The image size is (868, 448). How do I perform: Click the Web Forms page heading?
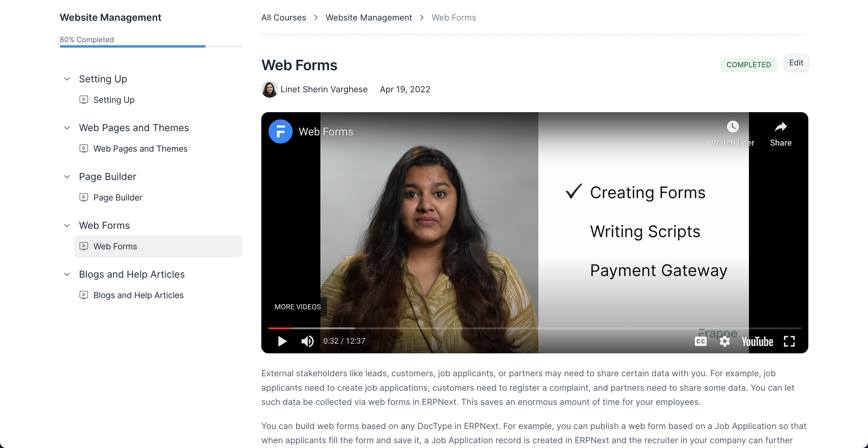(299, 65)
